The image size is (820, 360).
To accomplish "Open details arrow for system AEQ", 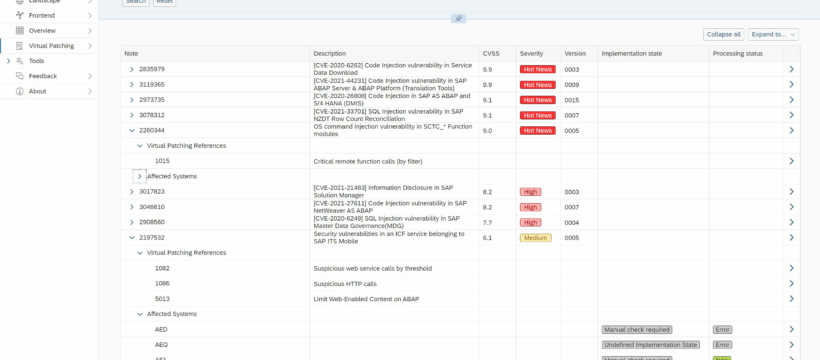I will tap(791, 345).
